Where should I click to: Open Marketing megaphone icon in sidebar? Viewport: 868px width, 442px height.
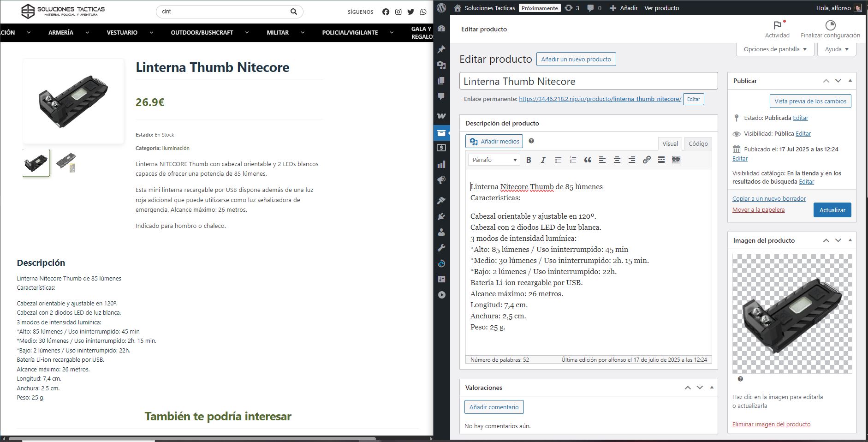pyautogui.click(x=441, y=180)
